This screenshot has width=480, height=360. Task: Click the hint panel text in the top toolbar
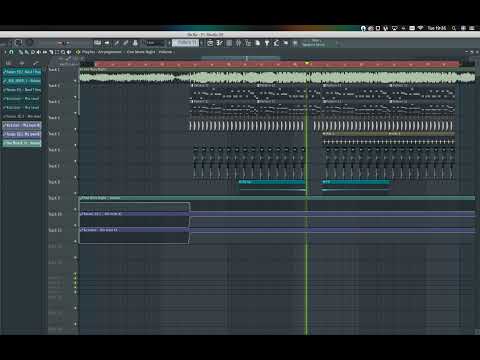[x=313, y=43]
